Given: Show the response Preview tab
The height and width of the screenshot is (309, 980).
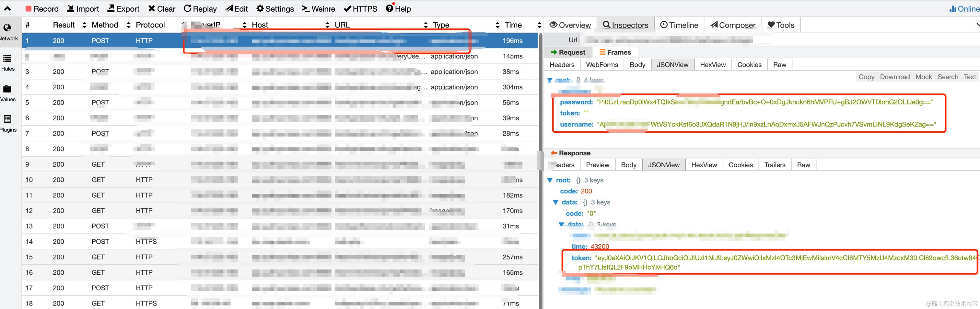Looking at the screenshot, I should [597, 165].
